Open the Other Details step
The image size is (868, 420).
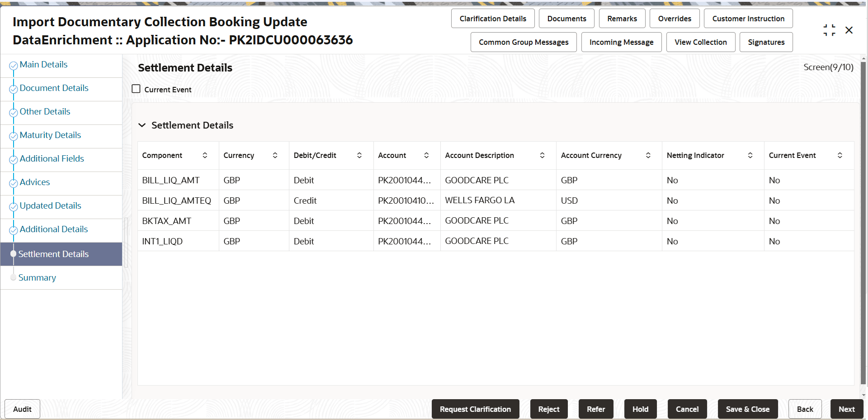click(x=45, y=111)
